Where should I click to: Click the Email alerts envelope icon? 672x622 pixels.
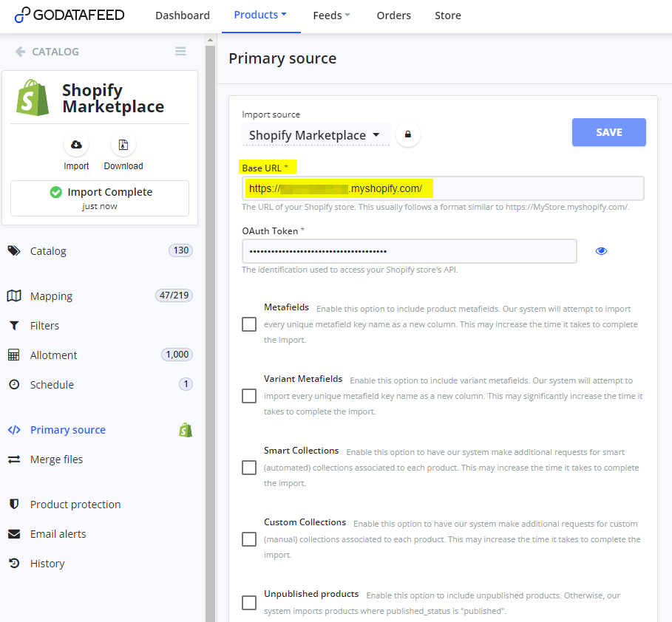pos(14,534)
